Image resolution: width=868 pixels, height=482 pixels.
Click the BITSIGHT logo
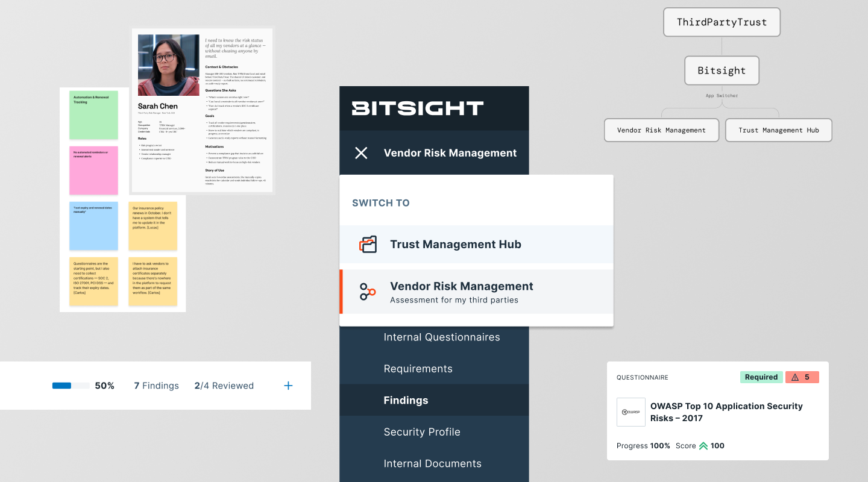418,108
